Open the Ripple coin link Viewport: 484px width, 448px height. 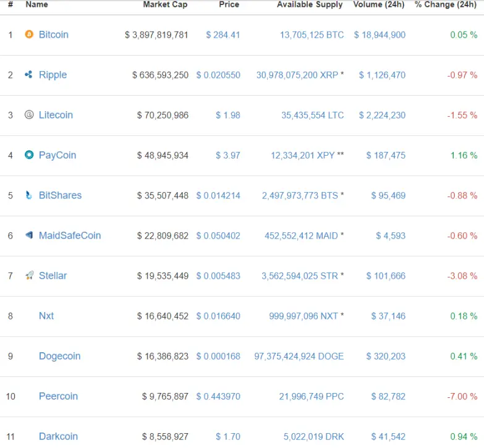[53, 75]
